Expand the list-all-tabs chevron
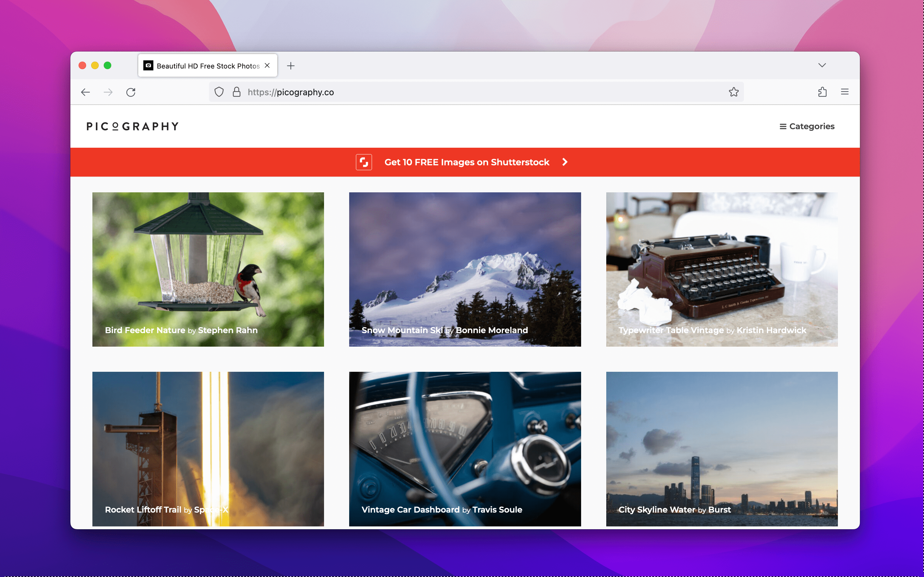 [822, 65]
